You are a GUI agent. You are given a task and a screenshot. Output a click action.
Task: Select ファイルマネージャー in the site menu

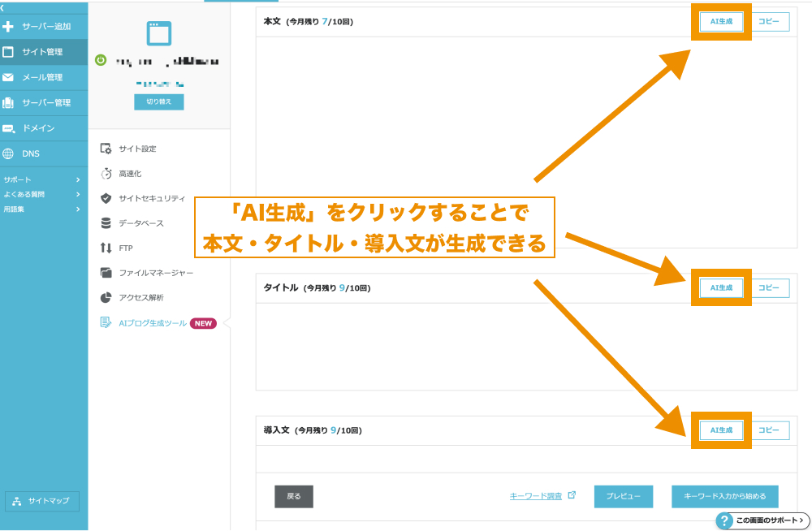point(156,273)
